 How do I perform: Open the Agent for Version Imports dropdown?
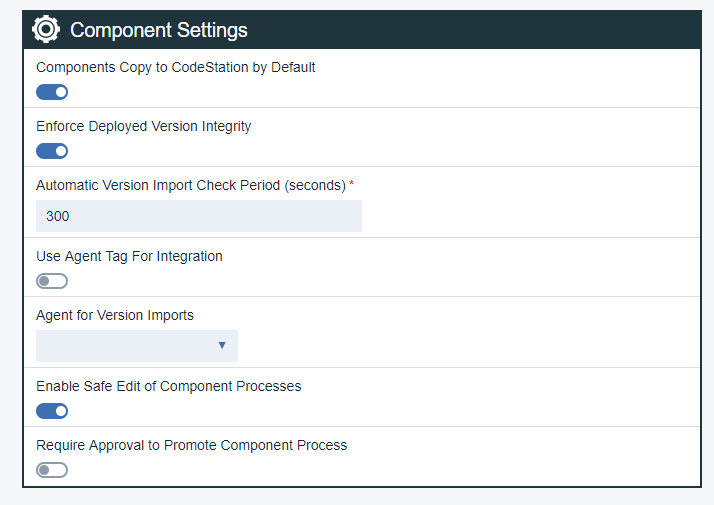137,346
